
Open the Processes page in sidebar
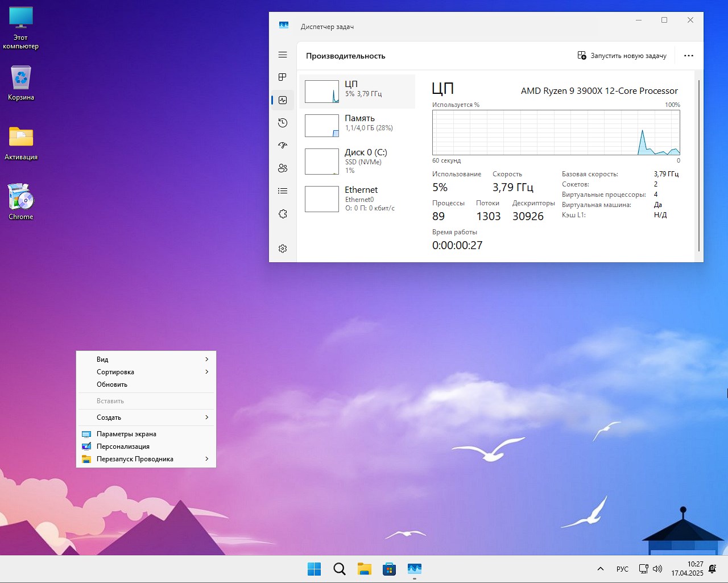click(x=283, y=77)
